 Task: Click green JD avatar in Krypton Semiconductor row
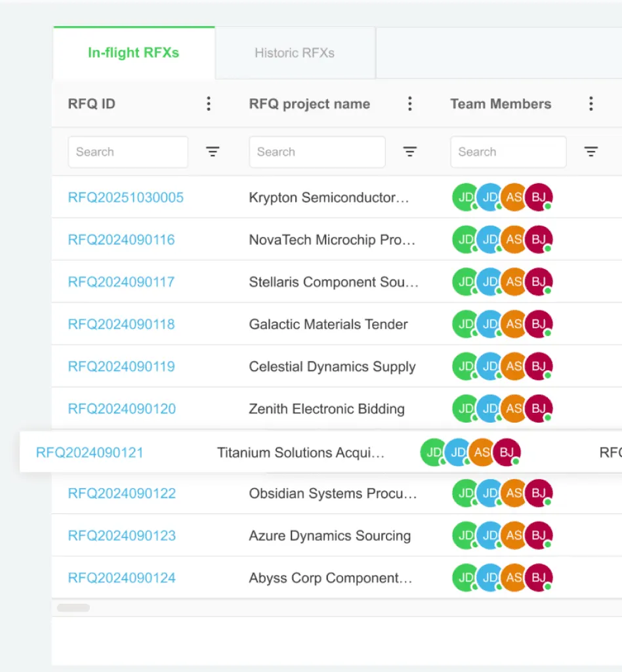pyautogui.click(x=466, y=197)
